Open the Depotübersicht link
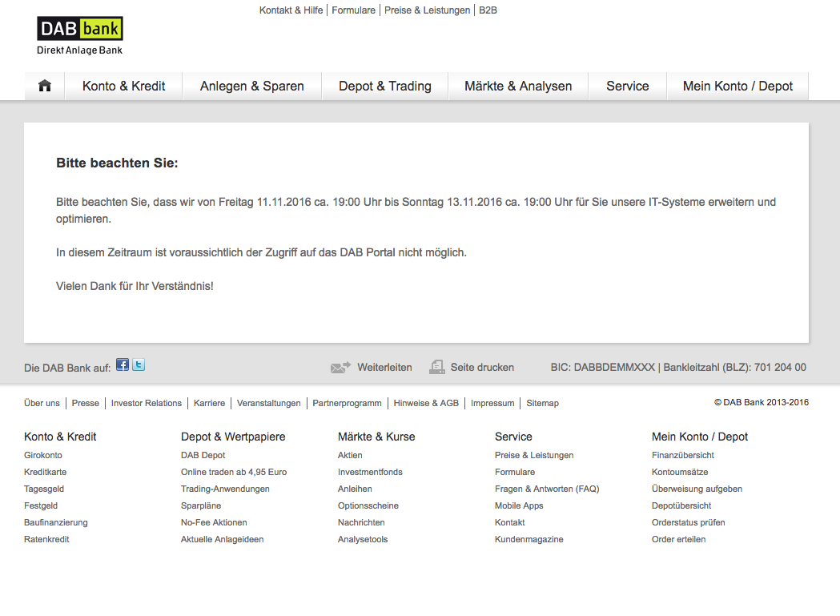Viewport: 840px width, 616px height. (681, 505)
